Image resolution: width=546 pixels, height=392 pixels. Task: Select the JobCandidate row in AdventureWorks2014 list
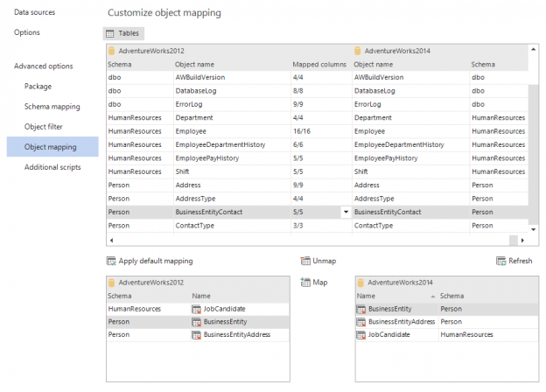point(447,335)
